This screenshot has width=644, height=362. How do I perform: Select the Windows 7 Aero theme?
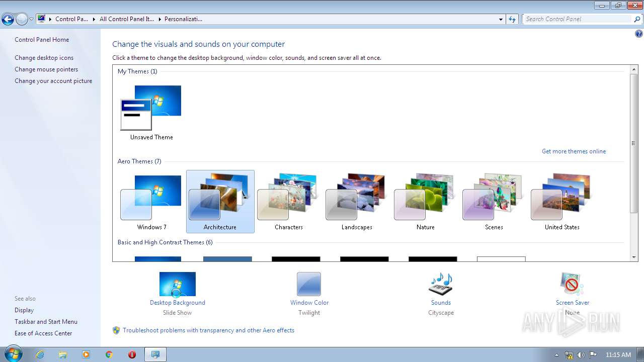(x=151, y=202)
